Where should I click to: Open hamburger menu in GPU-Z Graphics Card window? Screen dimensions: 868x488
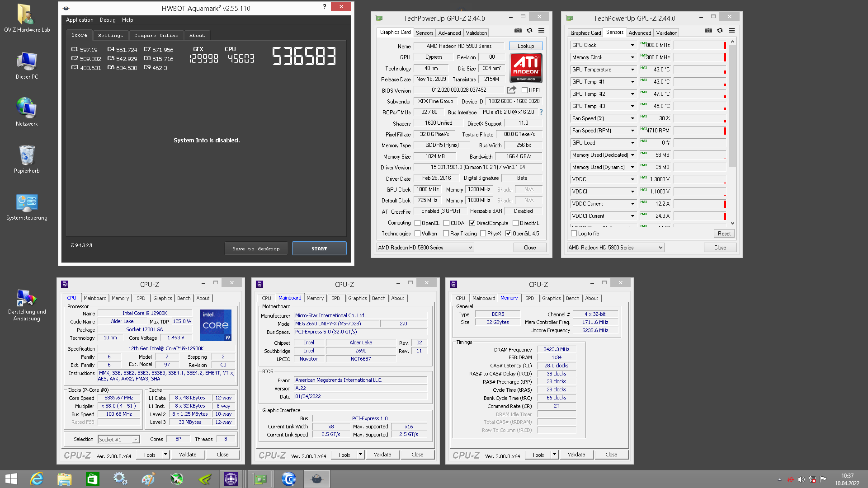pos(541,31)
